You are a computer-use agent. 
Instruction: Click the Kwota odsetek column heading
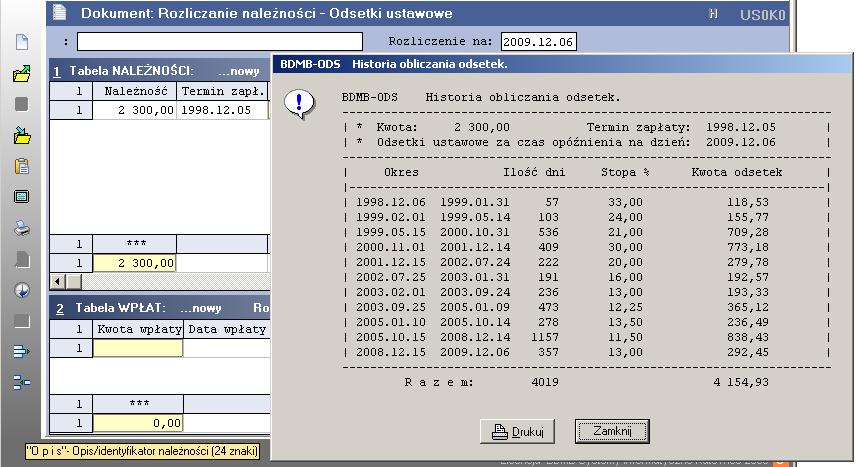[x=736, y=172]
